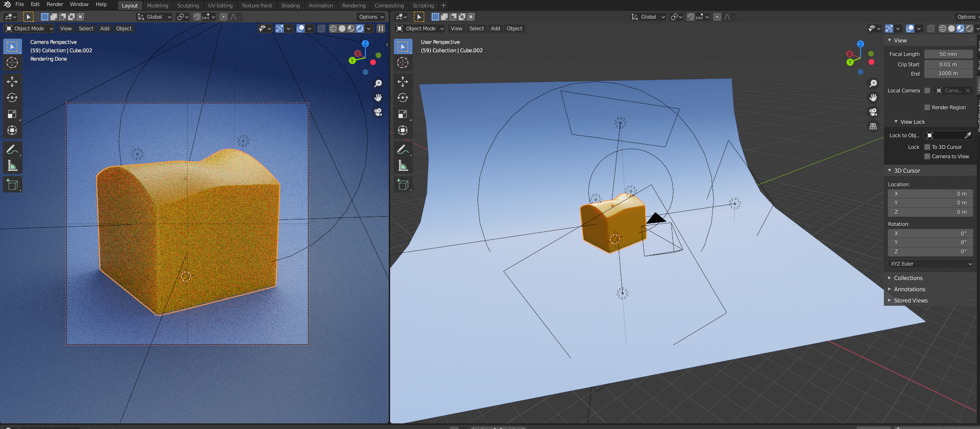Select the Move tool in left viewport
Image resolution: width=980 pixels, height=429 pixels.
(12, 82)
